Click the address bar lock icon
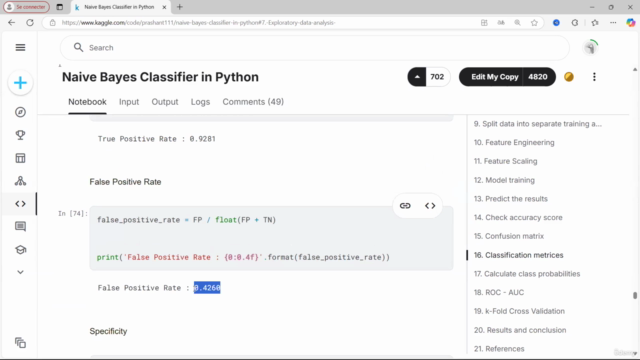The height and width of the screenshot is (360, 640). 53,23
